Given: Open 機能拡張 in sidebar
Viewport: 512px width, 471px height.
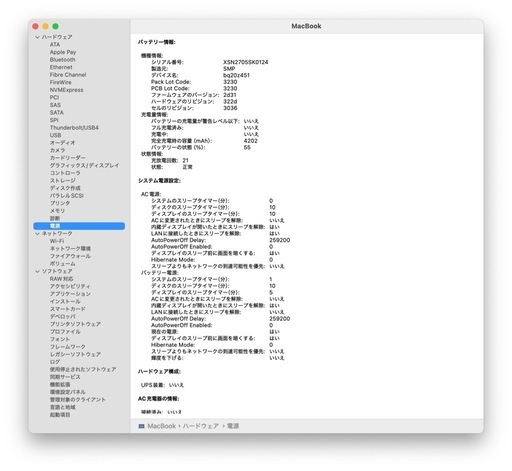Looking at the screenshot, I should 60,385.
